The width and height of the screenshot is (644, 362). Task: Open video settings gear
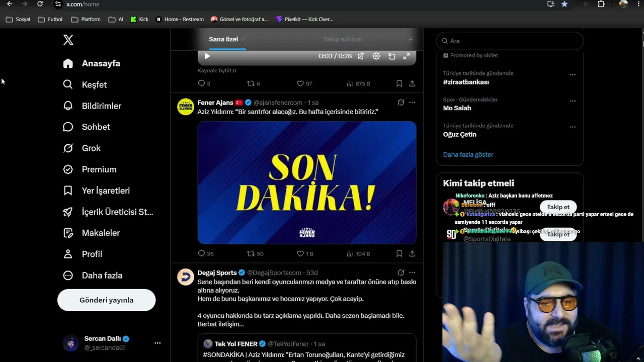pos(376,56)
